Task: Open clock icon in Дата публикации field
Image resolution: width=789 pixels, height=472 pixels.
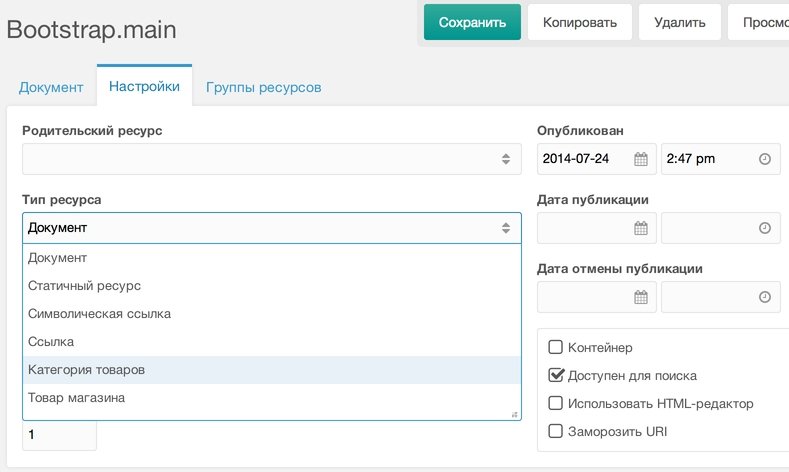Action: (764, 228)
